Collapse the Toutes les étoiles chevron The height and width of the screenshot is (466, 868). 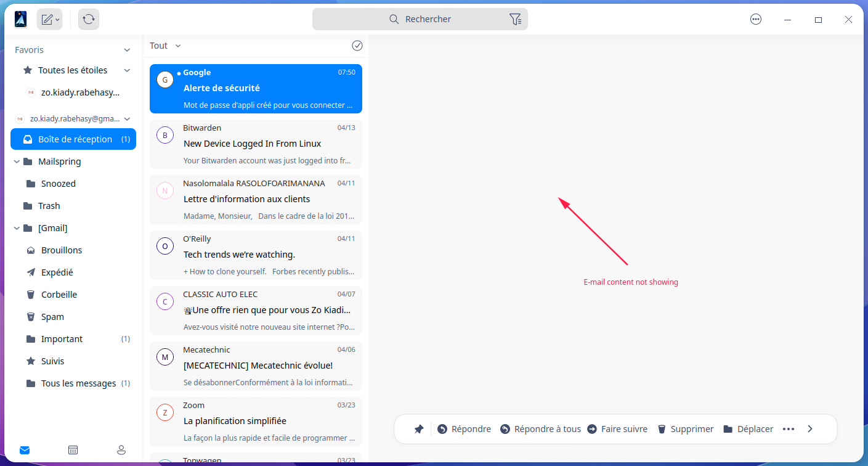pos(127,70)
